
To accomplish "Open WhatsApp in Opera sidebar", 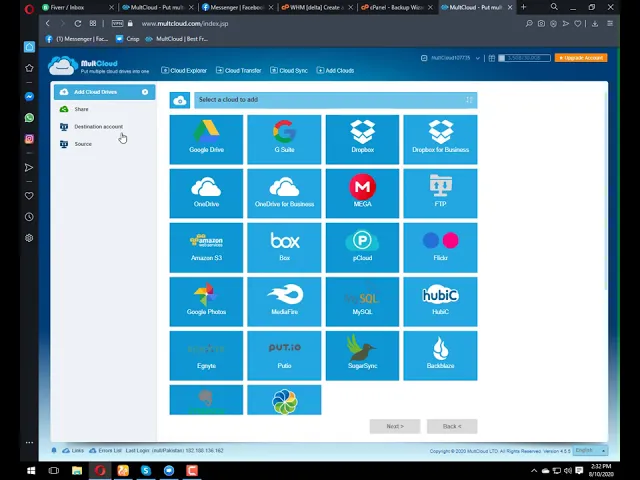I will (x=29, y=118).
